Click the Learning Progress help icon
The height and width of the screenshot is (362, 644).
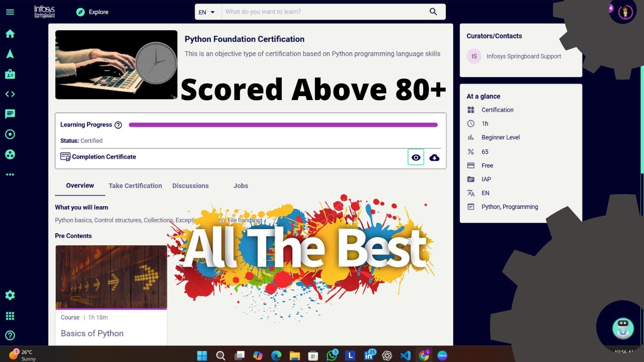click(x=118, y=125)
